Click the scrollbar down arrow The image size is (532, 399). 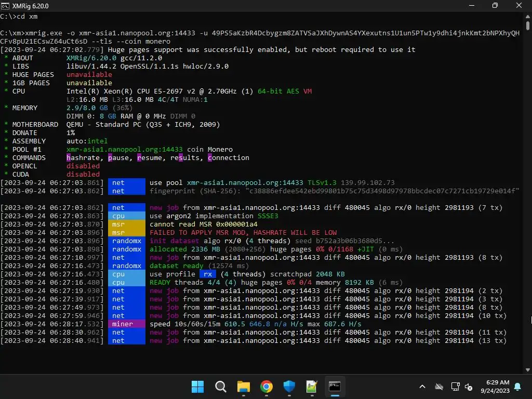(x=528, y=370)
